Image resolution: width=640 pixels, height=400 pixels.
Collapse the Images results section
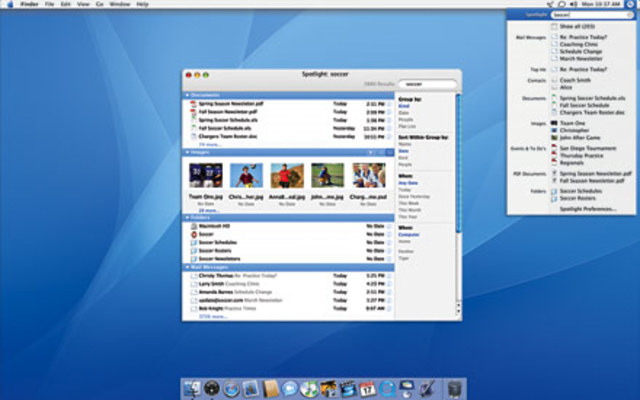pyautogui.click(x=187, y=152)
